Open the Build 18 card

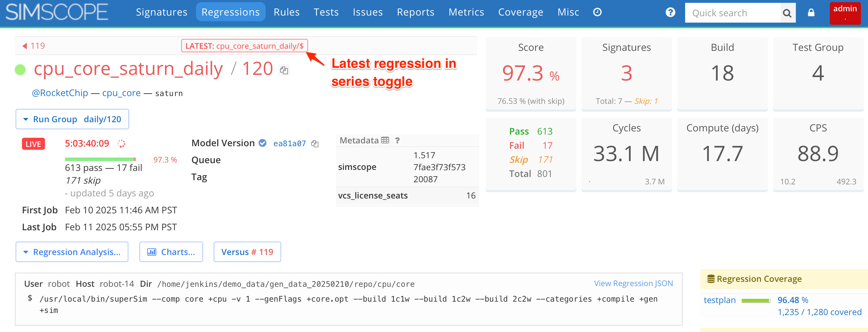(722, 74)
